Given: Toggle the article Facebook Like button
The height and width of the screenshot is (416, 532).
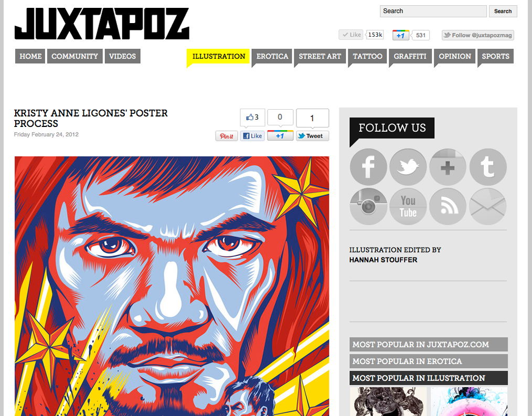Looking at the screenshot, I should tap(252, 136).
